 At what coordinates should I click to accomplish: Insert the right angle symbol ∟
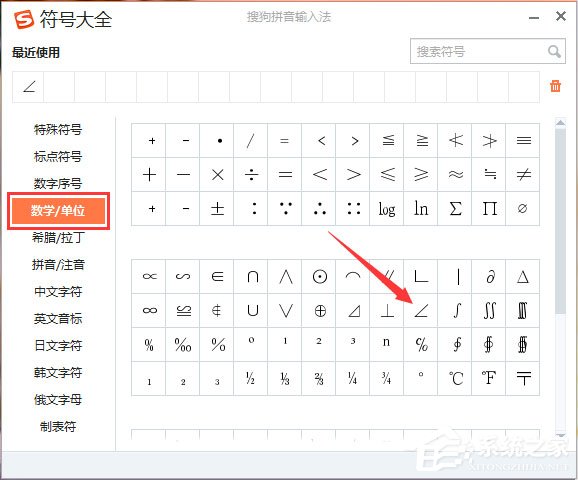pyautogui.click(x=421, y=276)
